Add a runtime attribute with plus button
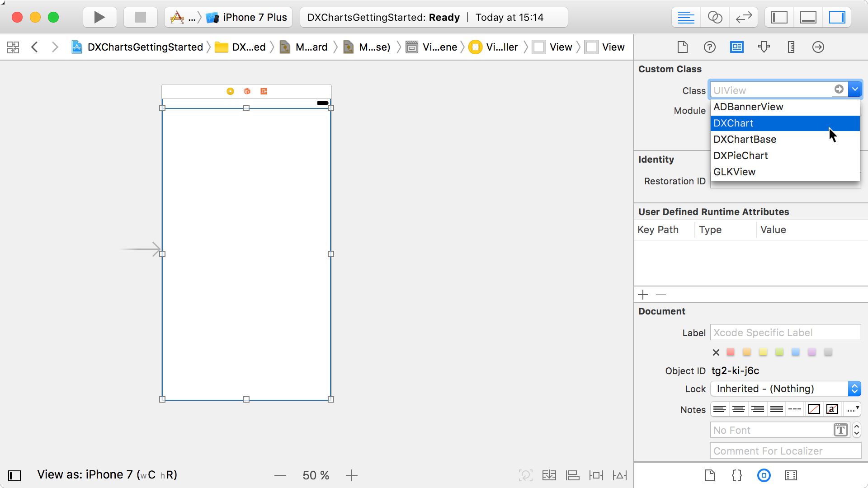Screen dimensions: 868x488 point(643,295)
